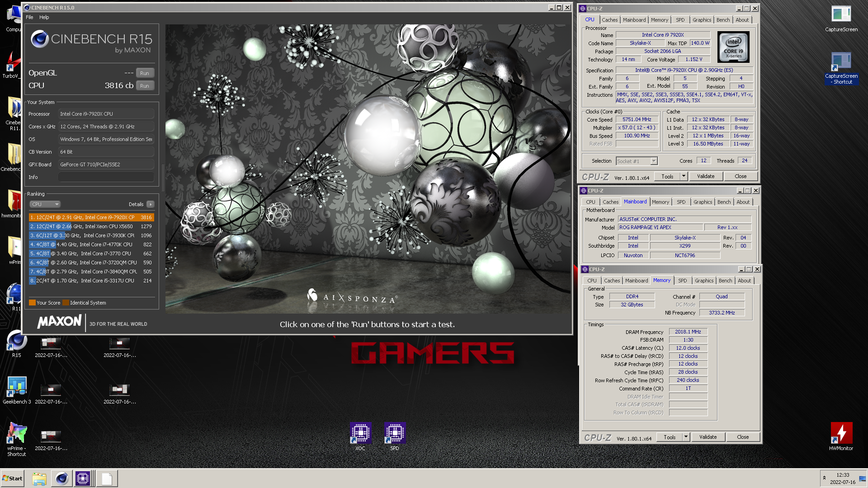Open the Help menu in Cinebench
Image resolution: width=868 pixels, height=488 pixels.
[x=44, y=17]
